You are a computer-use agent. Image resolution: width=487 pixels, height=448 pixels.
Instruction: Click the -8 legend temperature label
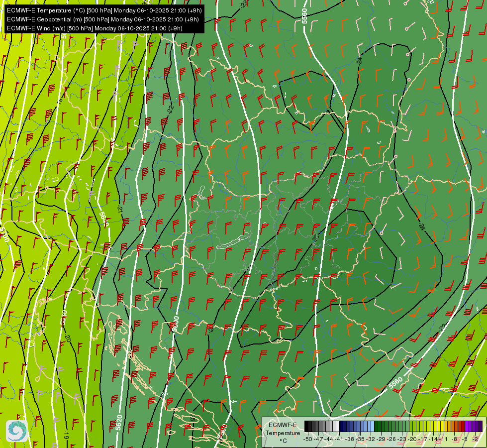(x=454, y=439)
